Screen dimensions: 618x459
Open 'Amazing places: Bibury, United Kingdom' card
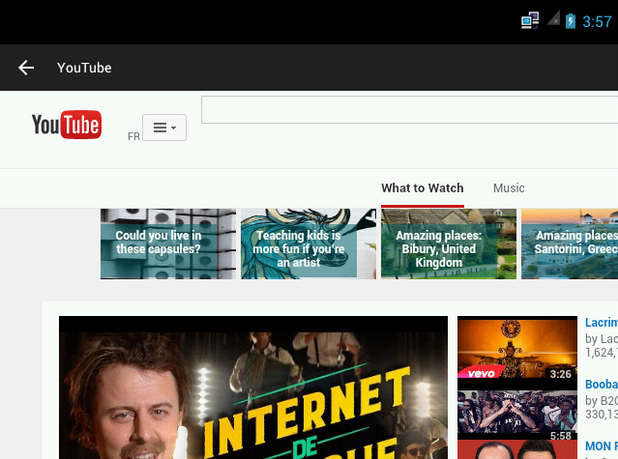tap(449, 244)
